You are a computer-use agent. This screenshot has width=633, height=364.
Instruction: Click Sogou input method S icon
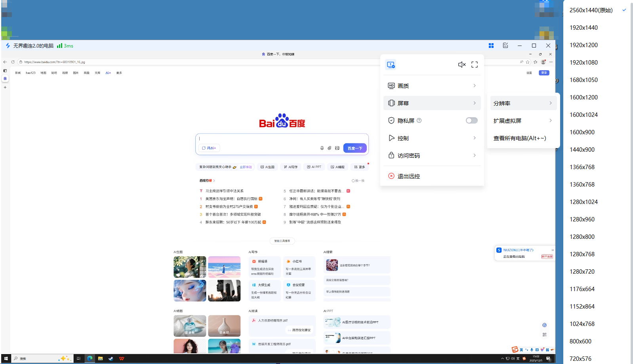[515, 349]
